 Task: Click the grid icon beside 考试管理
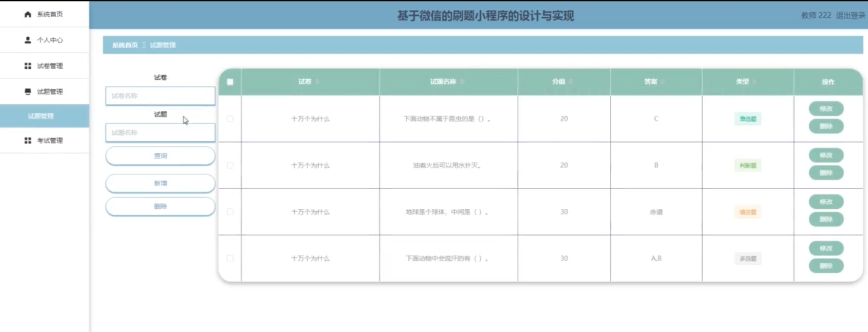(x=28, y=140)
